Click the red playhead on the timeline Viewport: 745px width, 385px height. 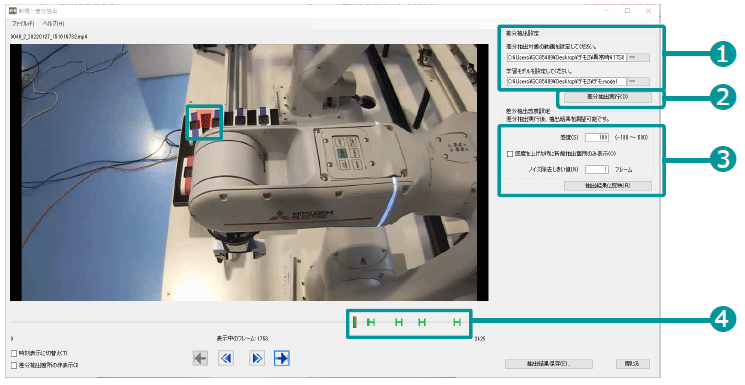point(354,322)
